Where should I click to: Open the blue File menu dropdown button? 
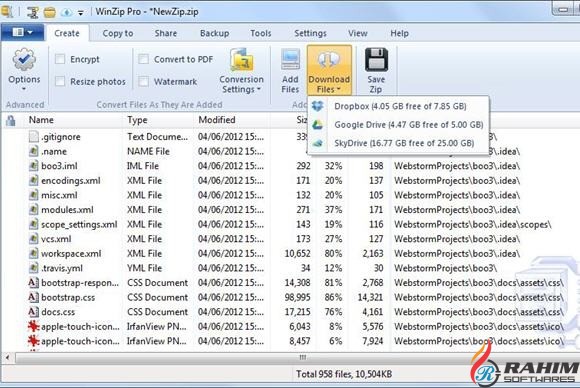(x=23, y=33)
